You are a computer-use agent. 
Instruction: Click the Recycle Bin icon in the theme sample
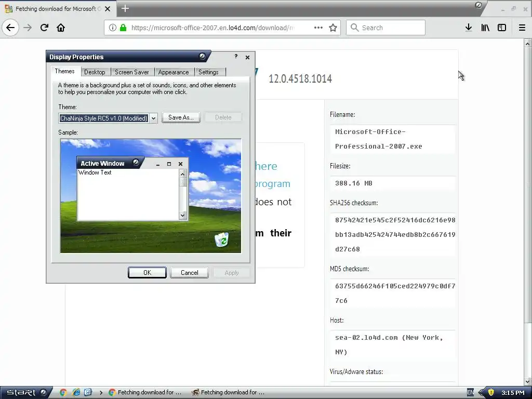[x=222, y=240]
